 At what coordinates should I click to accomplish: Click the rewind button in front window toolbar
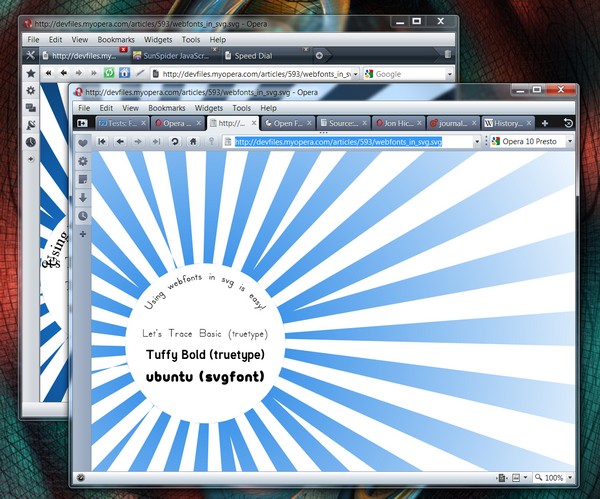coord(102,142)
